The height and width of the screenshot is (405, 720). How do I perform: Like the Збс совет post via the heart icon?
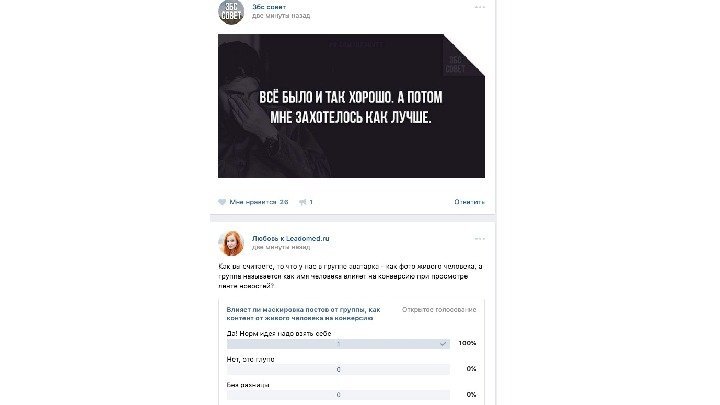click(x=222, y=202)
